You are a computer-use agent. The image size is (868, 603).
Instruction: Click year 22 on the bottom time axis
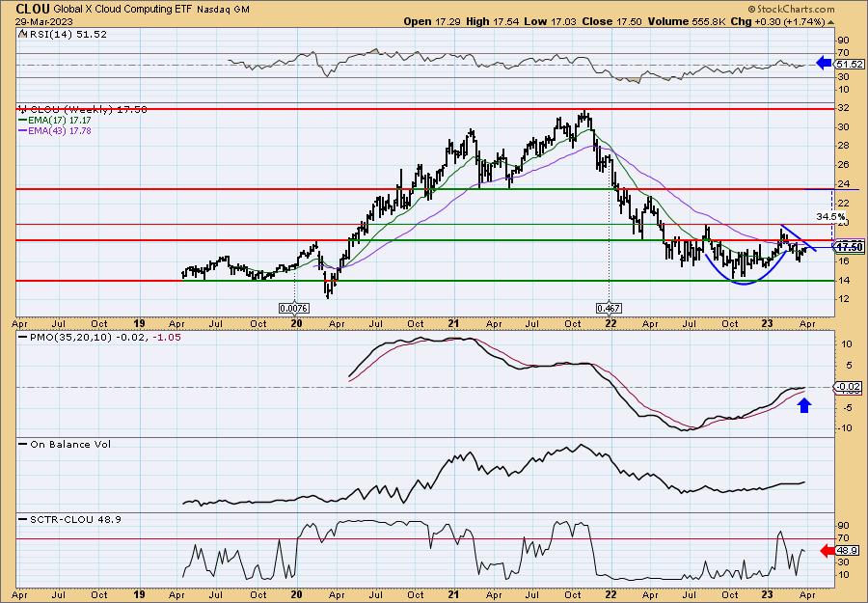[x=610, y=594]
